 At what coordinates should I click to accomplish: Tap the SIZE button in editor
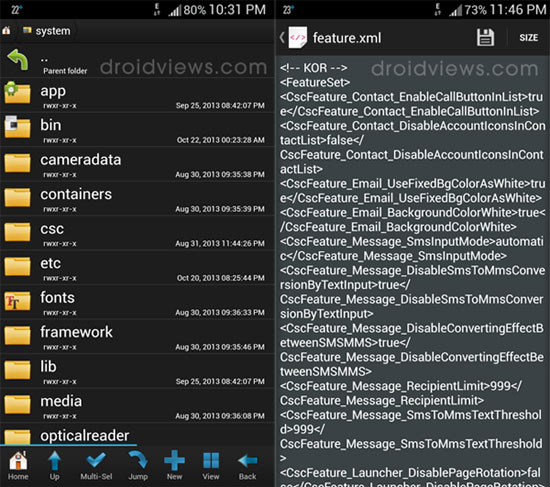[x=529, y=38]
